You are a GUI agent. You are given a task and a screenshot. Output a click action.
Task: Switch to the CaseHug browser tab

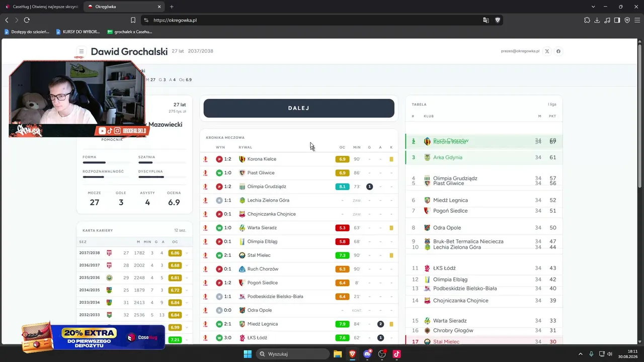tap(42, 7)
